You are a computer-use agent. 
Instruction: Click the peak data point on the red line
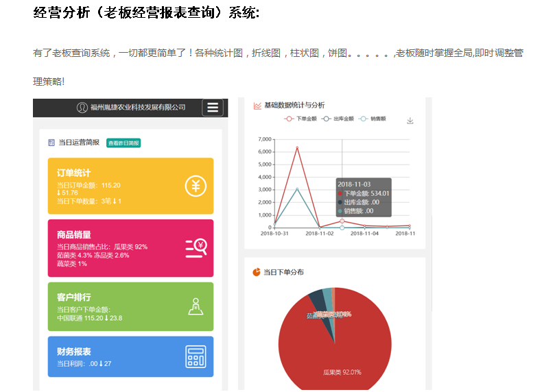(297, 147)
